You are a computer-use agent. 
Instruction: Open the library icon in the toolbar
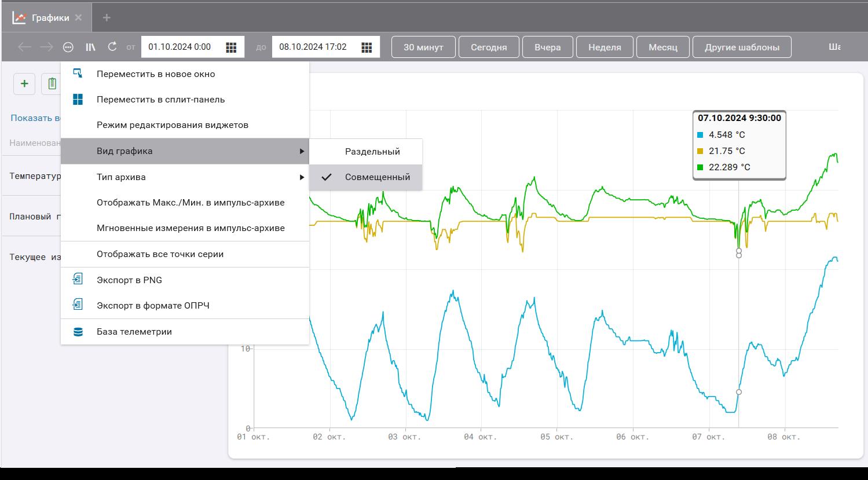click(90, 47)
